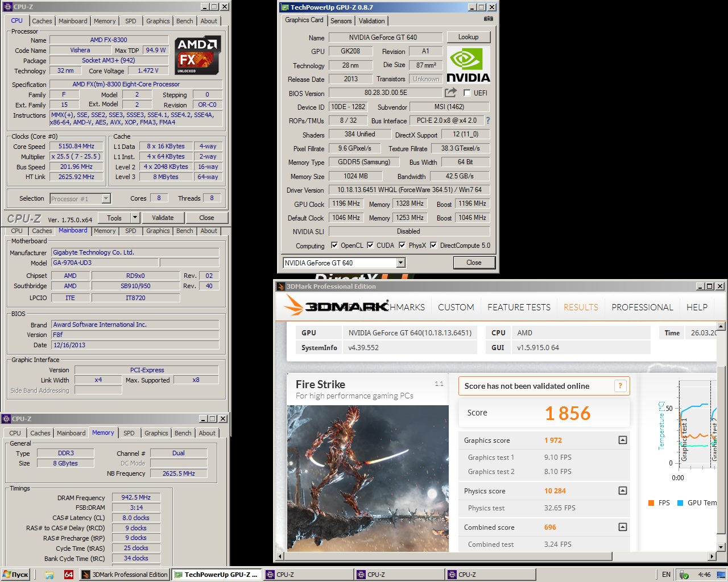Image resolution: width=728 pixels, height=582 pixels.
Task: Open the file explorer taskbar icon
Action: [x=49, y=575]
